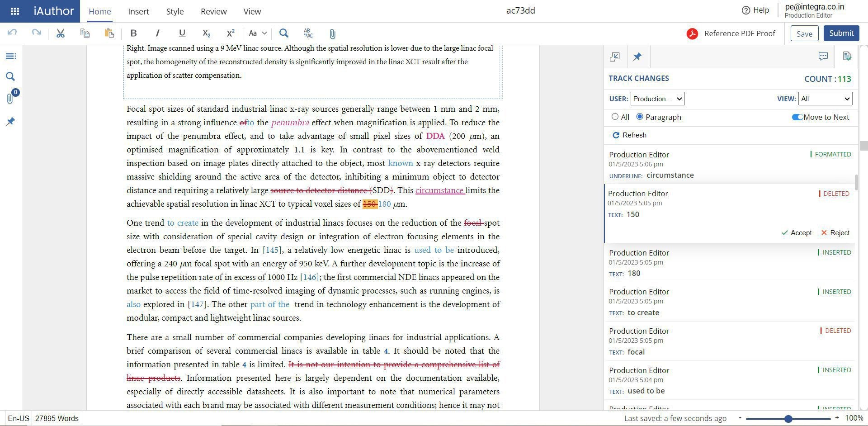Screen dimensions: 868x426
Task: Click the Undo arrow icon
Action: (12, 33)
